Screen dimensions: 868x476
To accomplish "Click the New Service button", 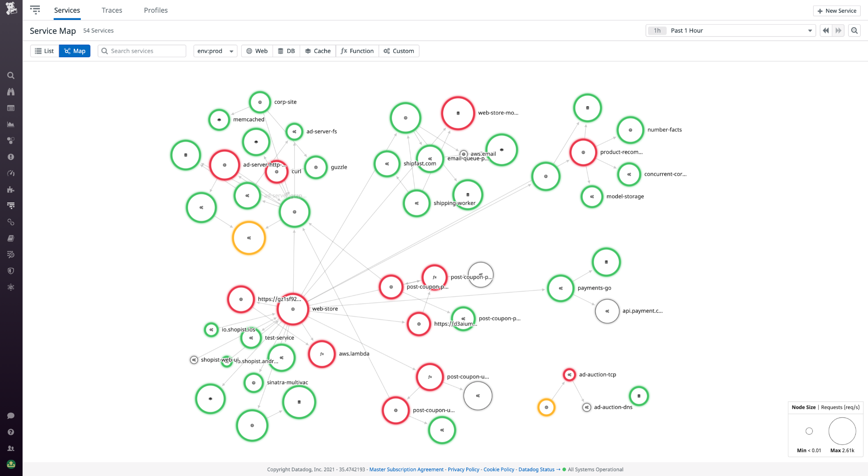I will pyautogui.click(x=836, y=10).
